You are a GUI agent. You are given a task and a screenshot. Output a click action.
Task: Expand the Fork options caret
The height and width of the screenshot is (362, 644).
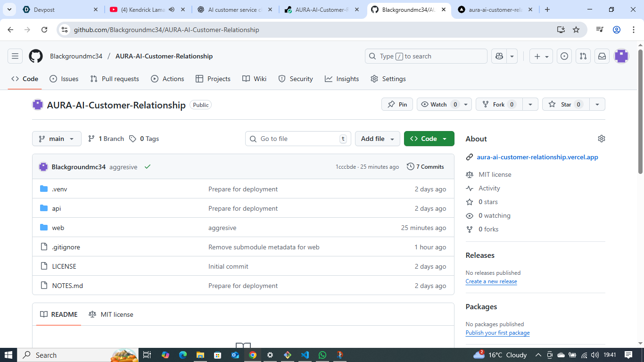click(530, 104)
